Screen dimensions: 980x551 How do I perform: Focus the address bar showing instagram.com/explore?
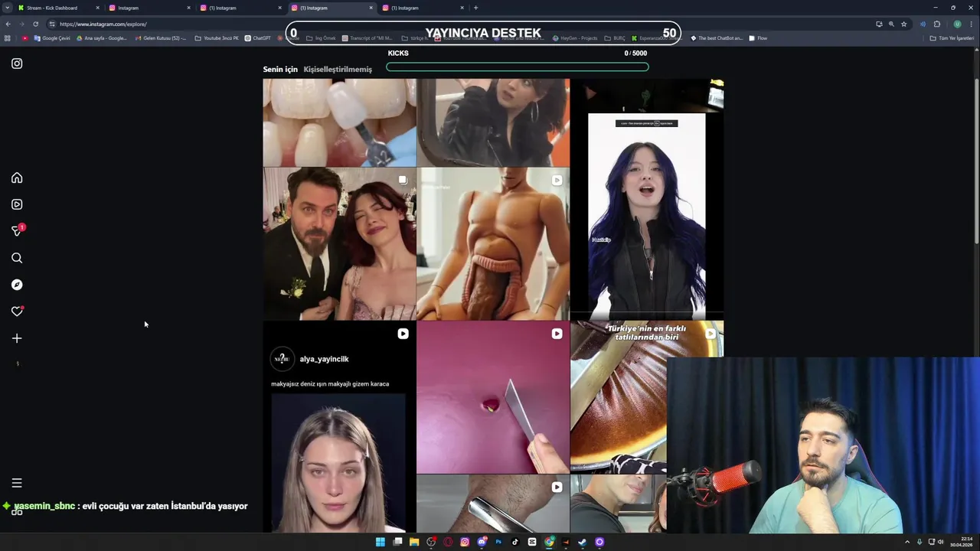(x=459, y=24)
